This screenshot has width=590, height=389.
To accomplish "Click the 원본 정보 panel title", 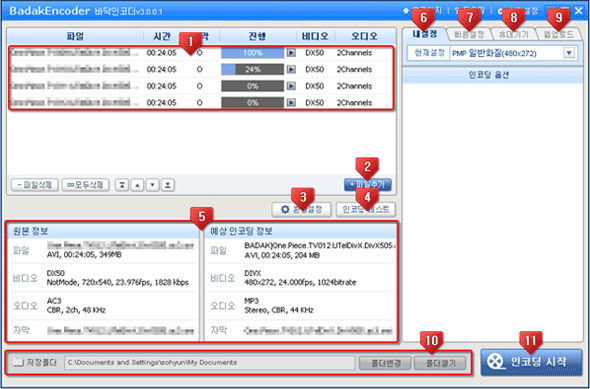I will point(30,231).
